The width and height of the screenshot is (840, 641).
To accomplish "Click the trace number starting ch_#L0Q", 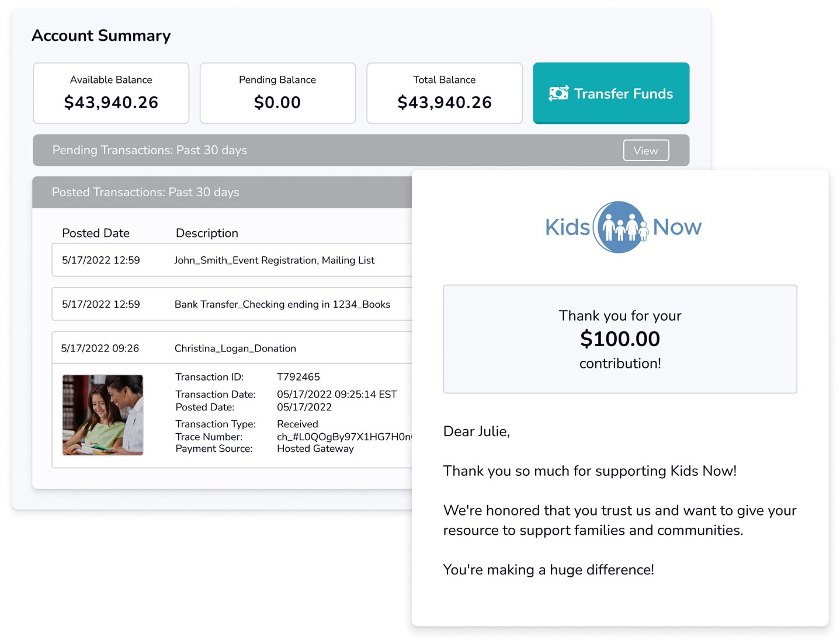I will coord(344,437).
